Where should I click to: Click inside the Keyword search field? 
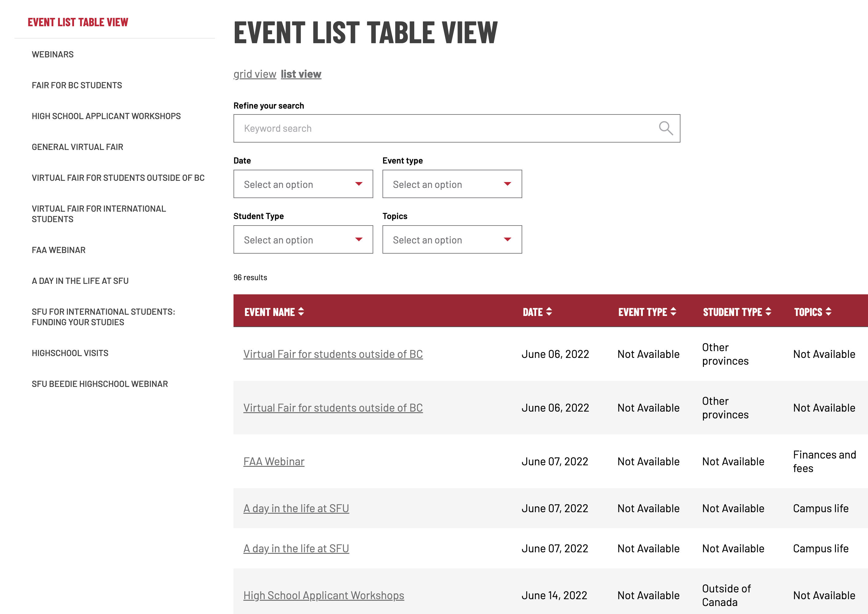click(x=435, y=129)
